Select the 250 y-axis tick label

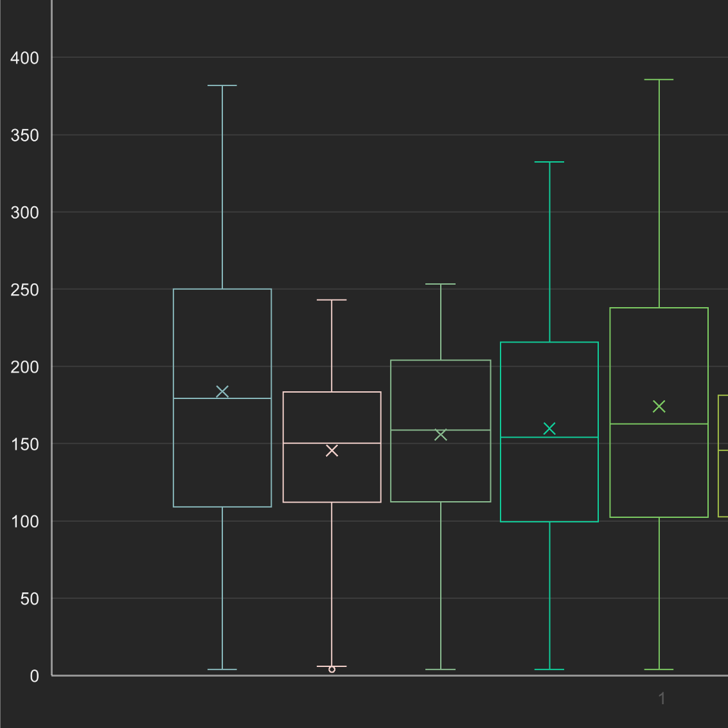point(25,290)
